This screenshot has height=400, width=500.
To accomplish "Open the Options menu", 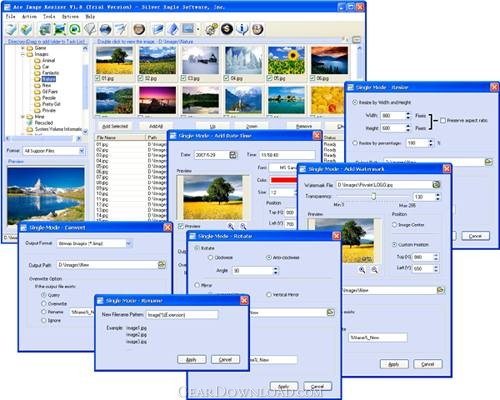I will tap(70, 16).
